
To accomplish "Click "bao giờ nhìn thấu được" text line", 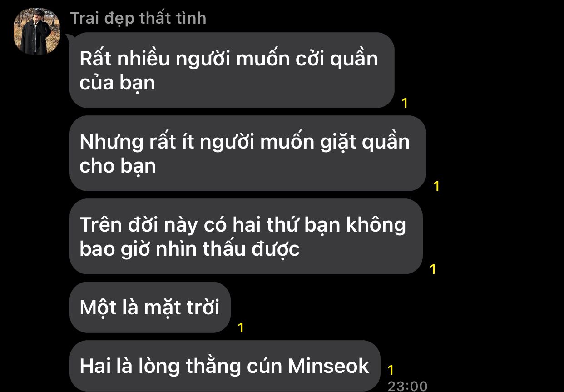I will 190,249.
